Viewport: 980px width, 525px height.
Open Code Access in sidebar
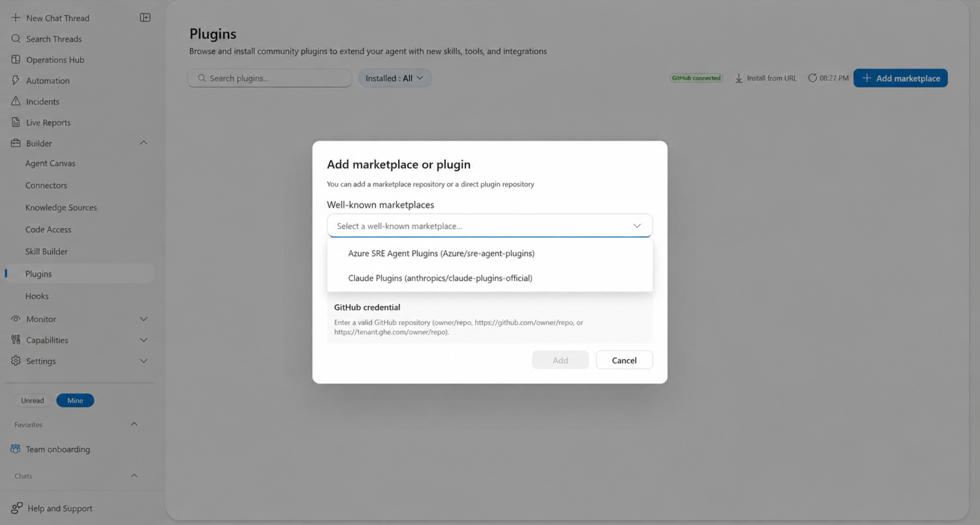[48, 229]
